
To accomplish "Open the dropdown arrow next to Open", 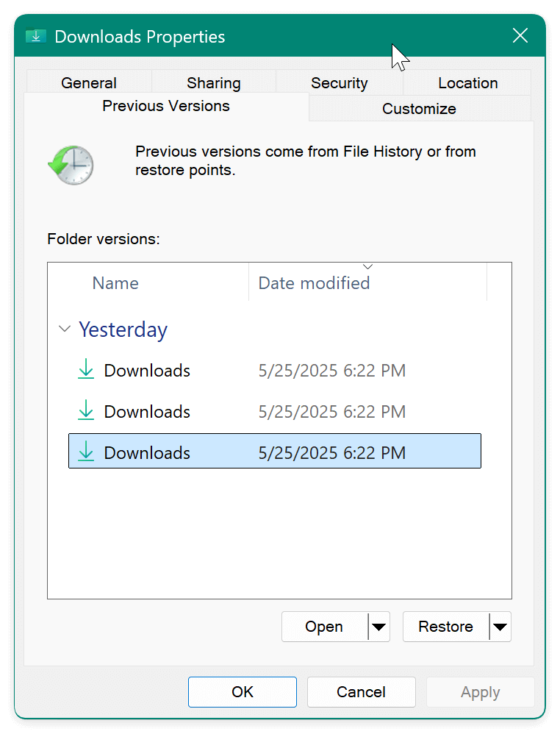I will coord(378,627).
